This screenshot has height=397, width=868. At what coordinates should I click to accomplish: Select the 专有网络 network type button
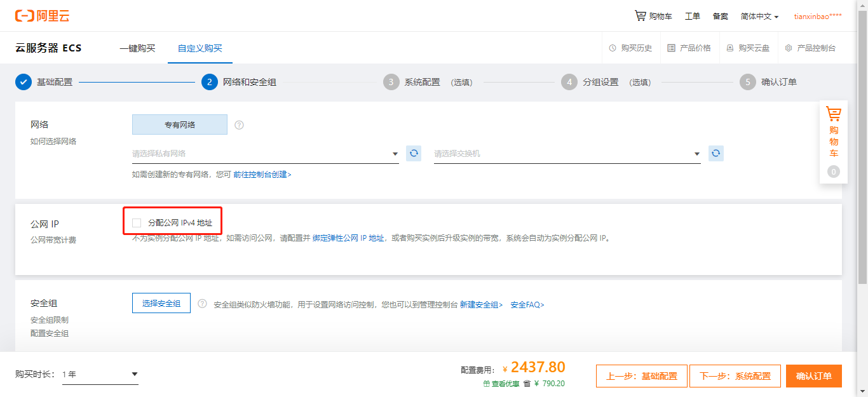click(x=180, y=124)
